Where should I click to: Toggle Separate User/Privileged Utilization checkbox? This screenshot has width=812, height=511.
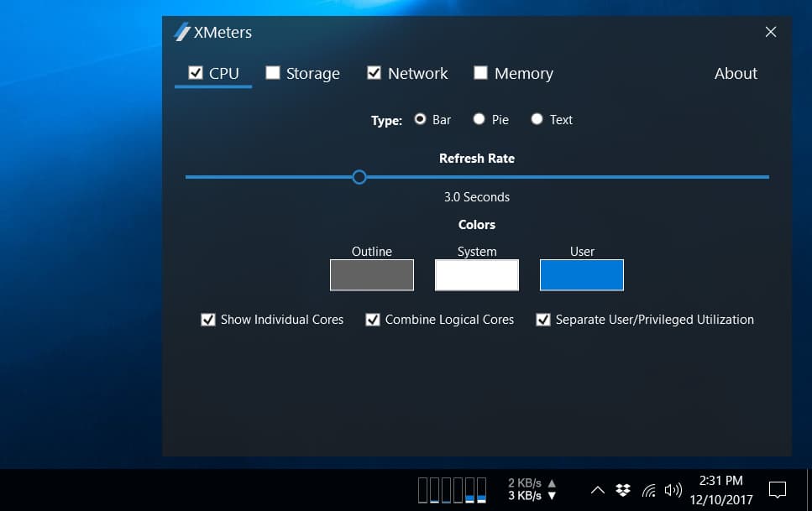coord(543,320)
